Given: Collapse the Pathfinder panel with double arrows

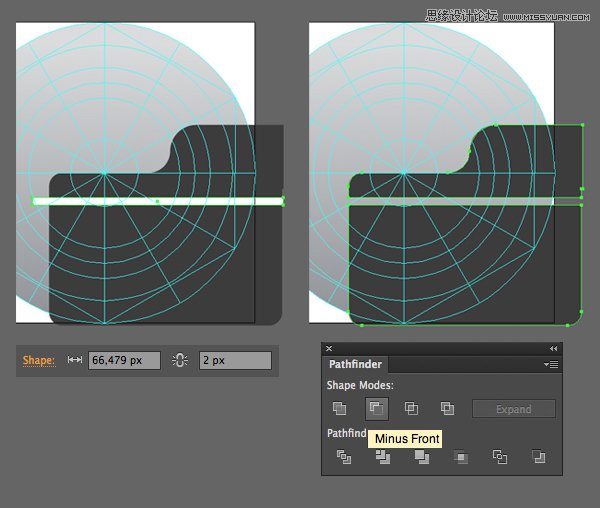Looking at the screenshot, I should click(x=553, y=348).
